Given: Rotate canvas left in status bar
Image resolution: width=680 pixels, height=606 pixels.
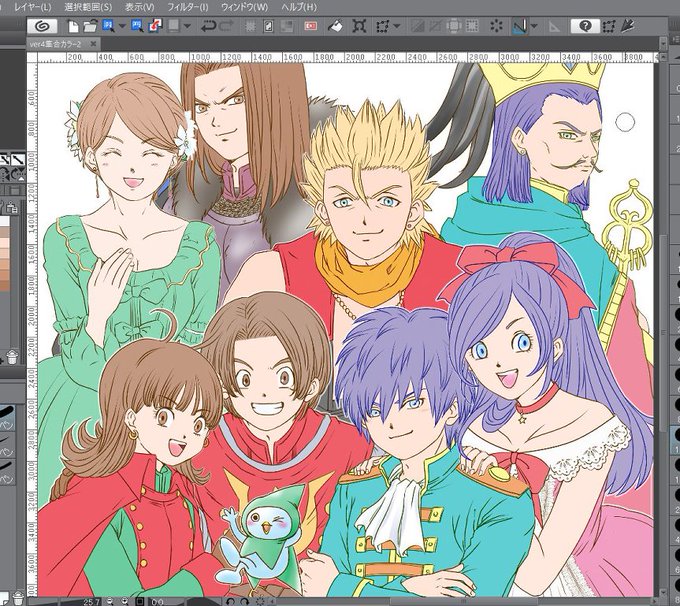Looking at the screenshot, I should (231, 601).
